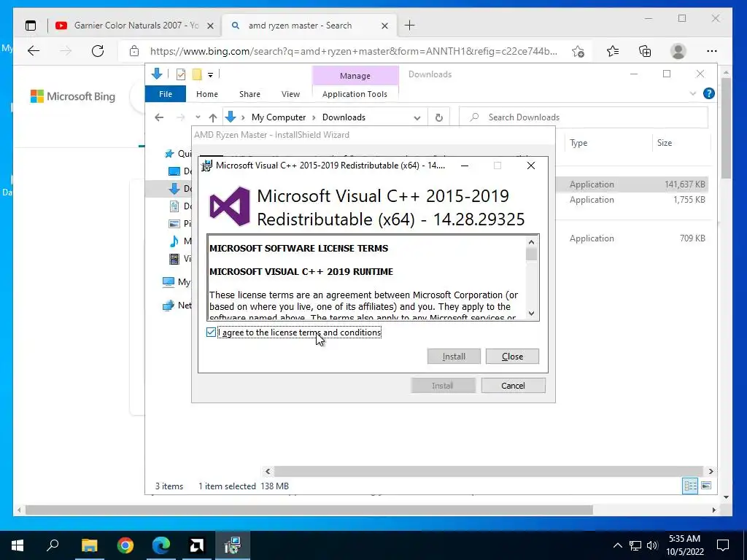
Task: Open the Explorer Help icon
Action: pyautogui.click(x=709, y=93)
